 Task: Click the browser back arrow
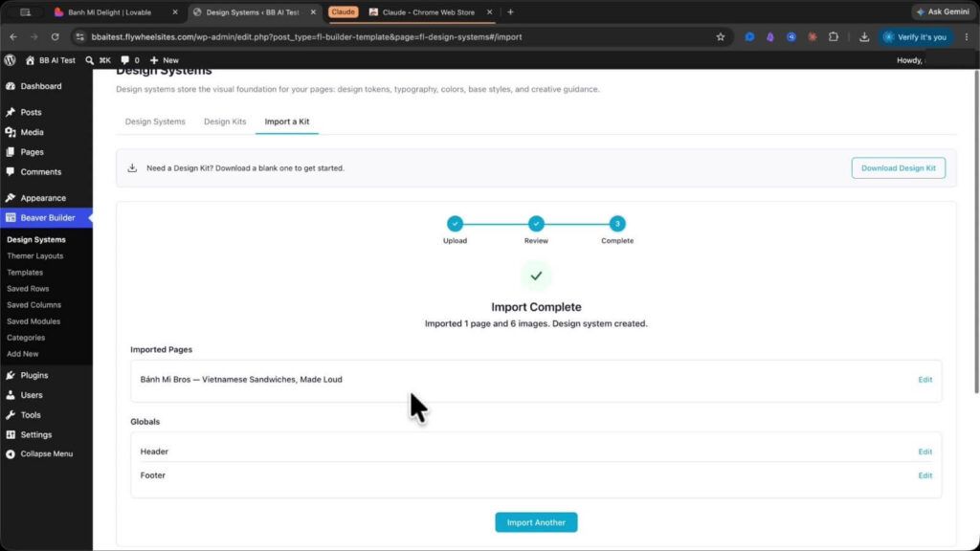(x=13, y=37)
